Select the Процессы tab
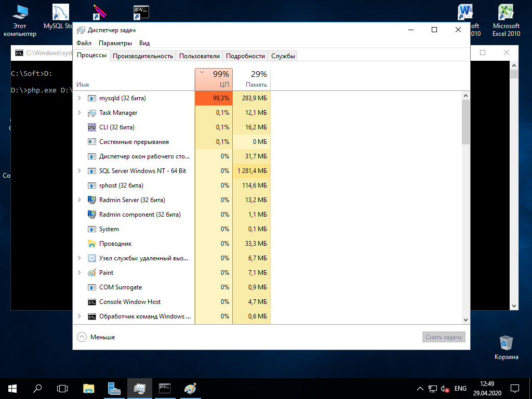 click(91, 55)
